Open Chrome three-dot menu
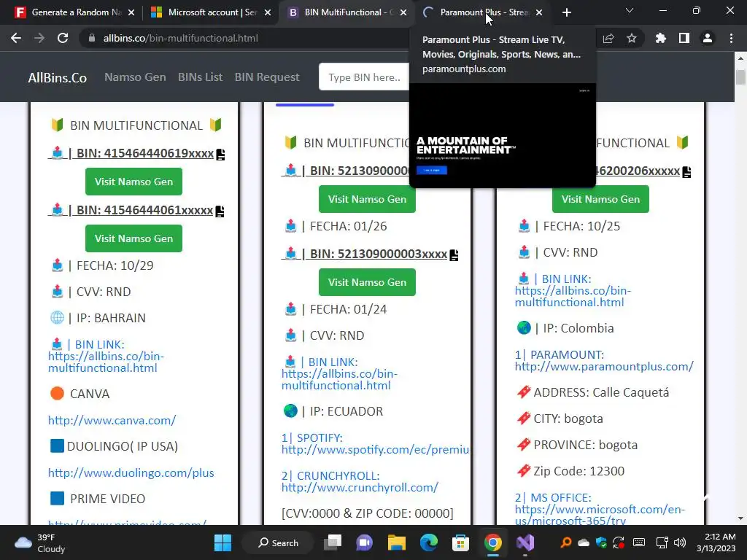This screenshot has width=747, height=560. tap(731, 38)
